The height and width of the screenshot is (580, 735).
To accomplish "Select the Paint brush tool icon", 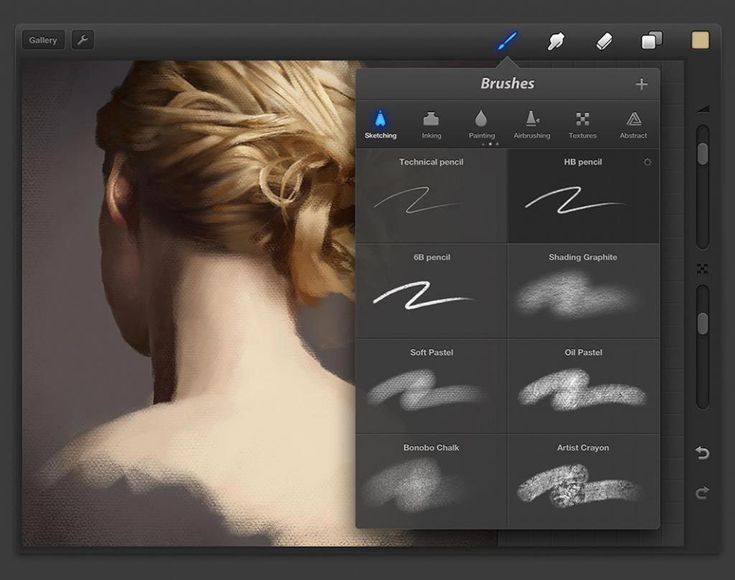I will pyautogui.click(x=507, y=41).
